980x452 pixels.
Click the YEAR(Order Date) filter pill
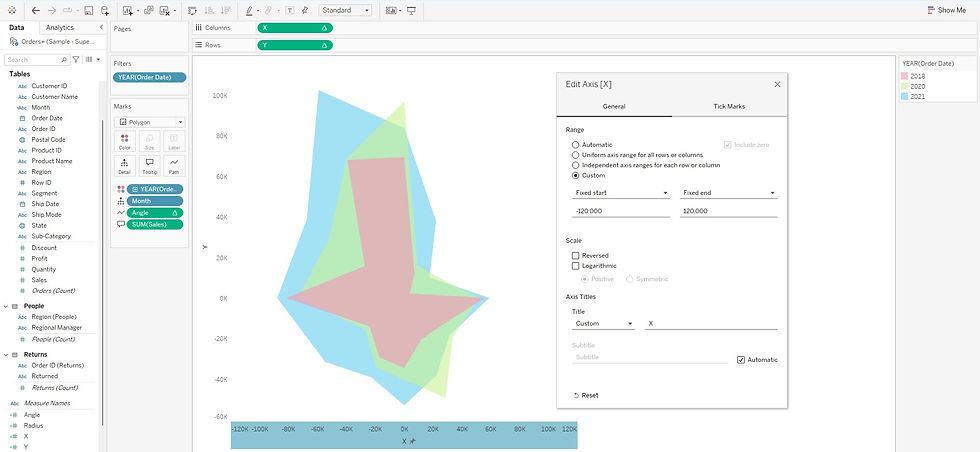click(x=149, y=78)
